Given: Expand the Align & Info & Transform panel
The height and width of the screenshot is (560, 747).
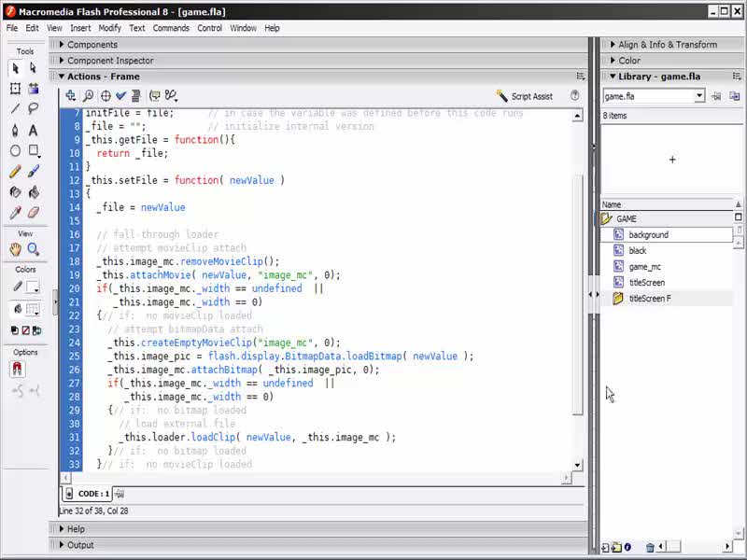Looking at the screenshot, I should (667, 45).
